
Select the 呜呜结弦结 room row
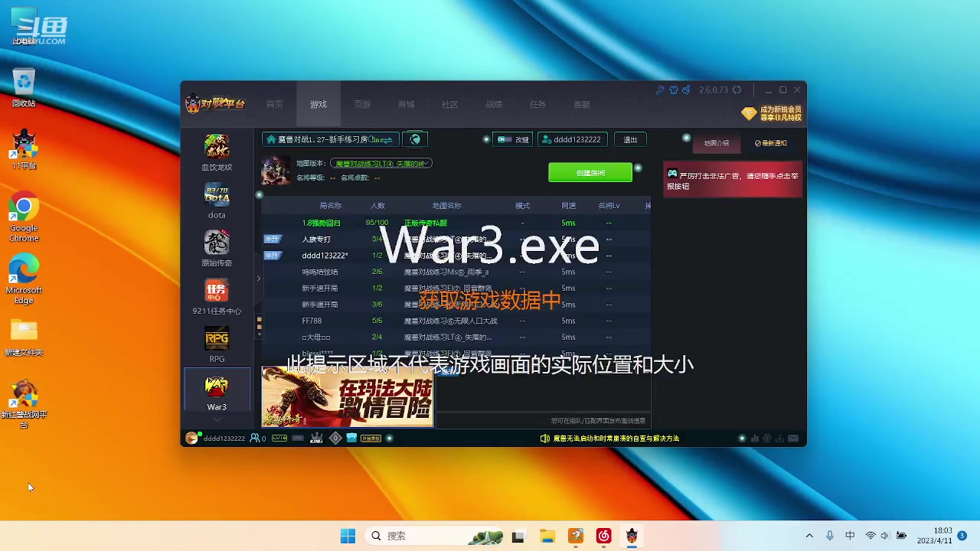tap(456, 272)
